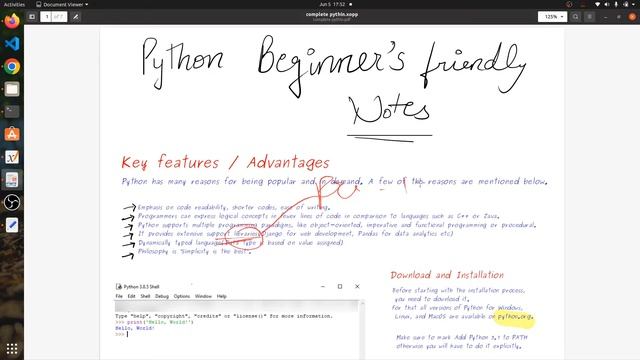Click 'File' in the pictured Python Shell
Screen dimensions: 640x360
(x=119, y=296)
